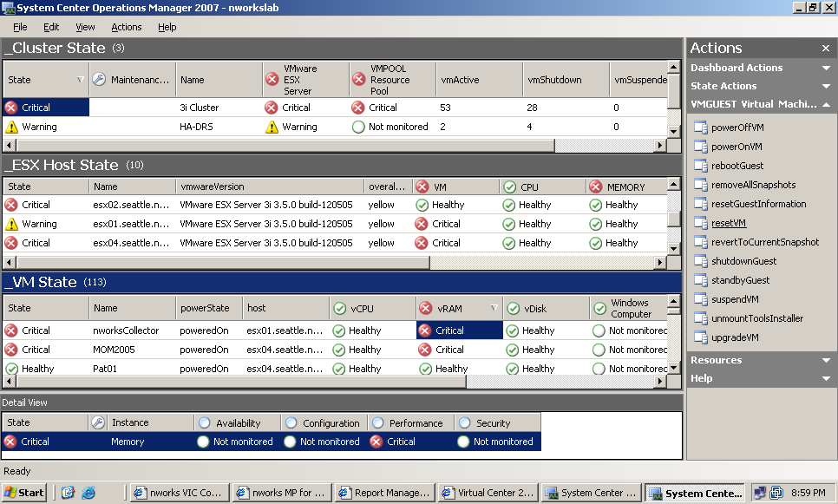Viewport: 838px width, 504px height.
Task: Click the red X icon on VMPOOL Resource Pool column
Action: (358, 80)
